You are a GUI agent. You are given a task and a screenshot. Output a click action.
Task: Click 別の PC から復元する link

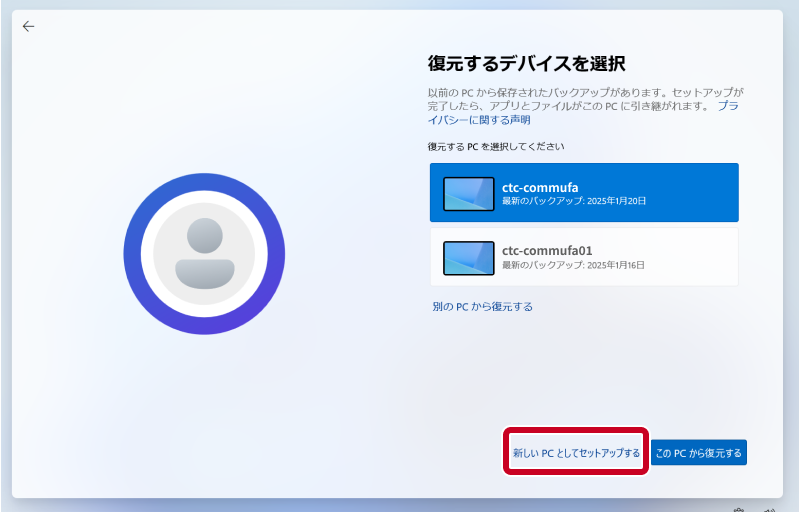[x=482, y=306]
